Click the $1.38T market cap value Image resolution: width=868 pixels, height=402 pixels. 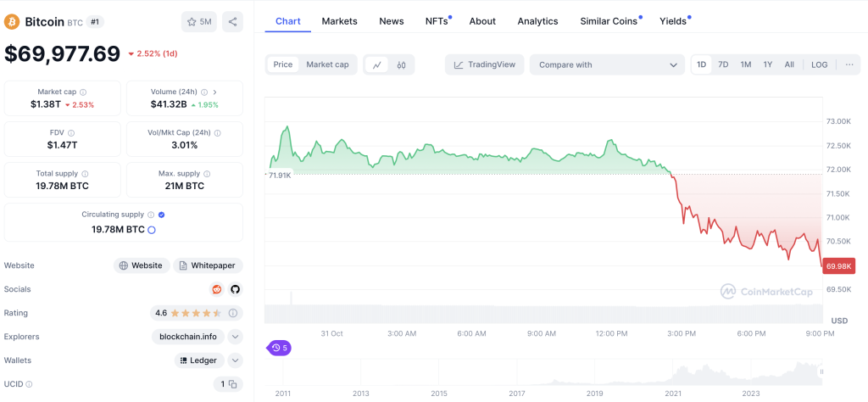(46, 104)
